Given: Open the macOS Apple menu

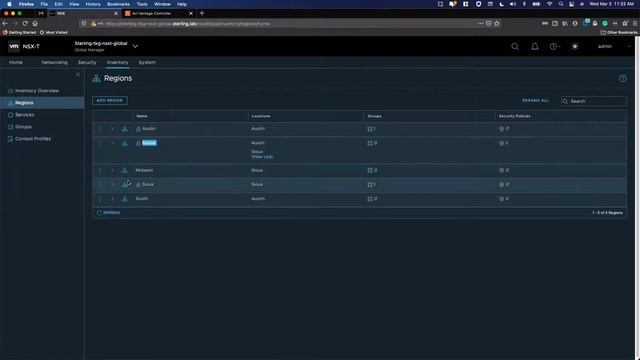Looking at the screenshot, I should pyautogui.click(x=9, y=4).
